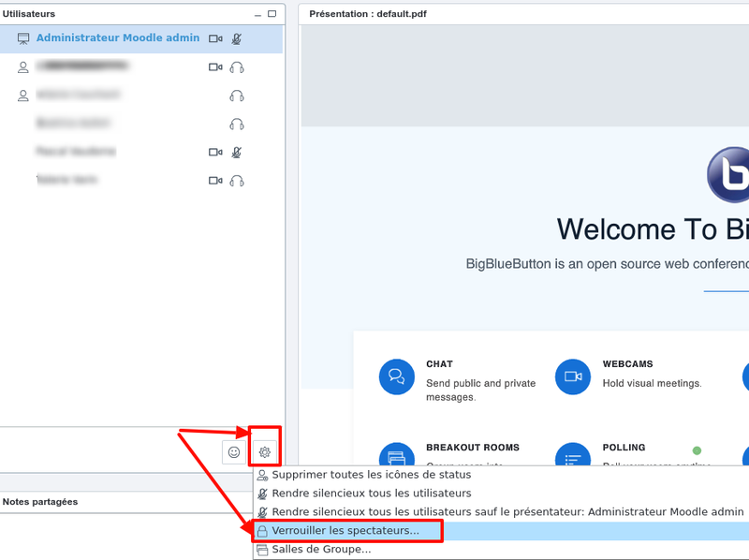Minimize the Utilisateurs panel
Viewport: 749px width, 560px height.
point(257,15)
